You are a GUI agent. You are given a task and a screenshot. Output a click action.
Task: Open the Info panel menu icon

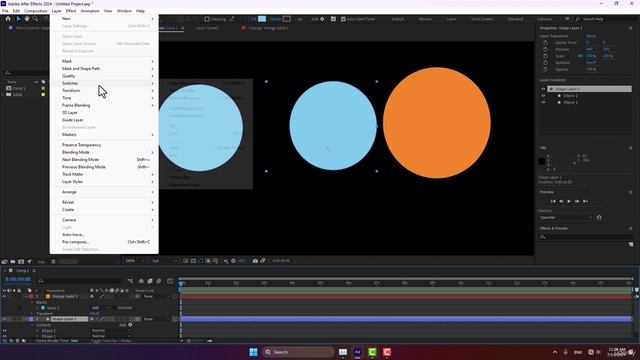pyautogui.click(x=631, y=148)
